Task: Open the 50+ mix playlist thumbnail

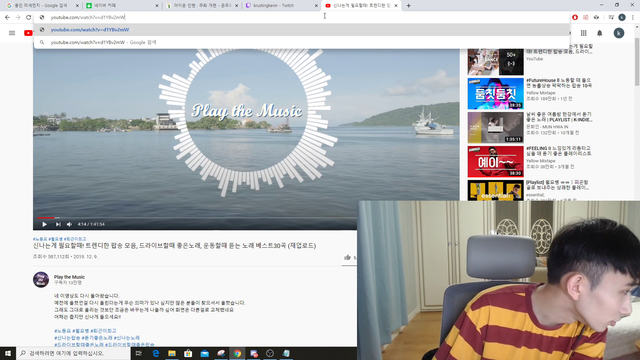Action: pos(496,62)
